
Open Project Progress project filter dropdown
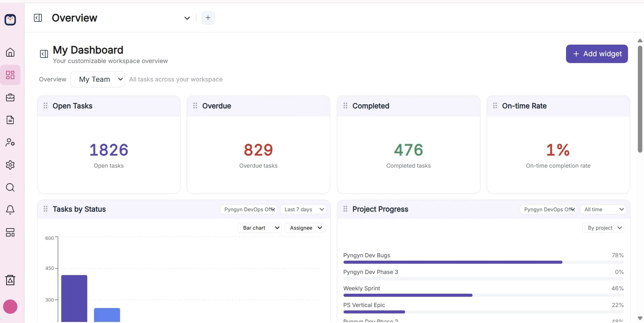pos(548,210)
